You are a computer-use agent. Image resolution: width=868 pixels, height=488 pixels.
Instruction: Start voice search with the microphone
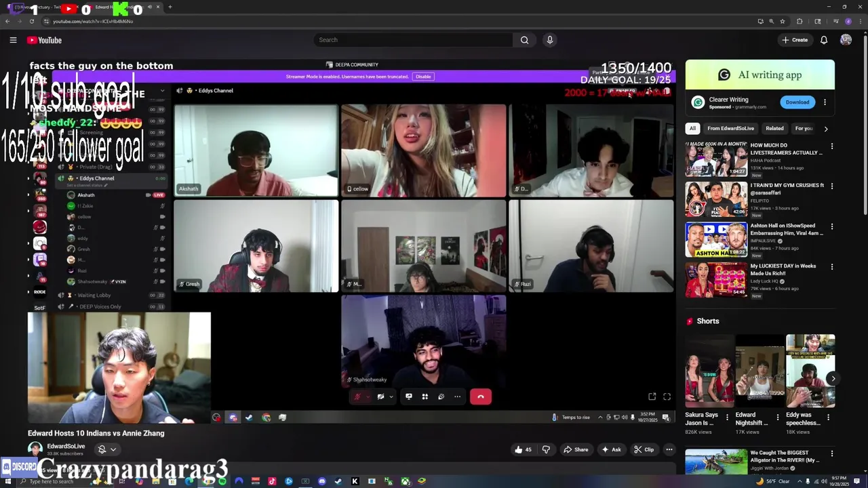550,40
